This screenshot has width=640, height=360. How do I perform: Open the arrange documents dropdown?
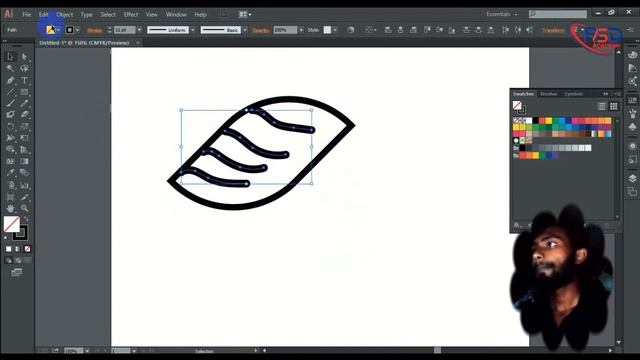(244, 14)
